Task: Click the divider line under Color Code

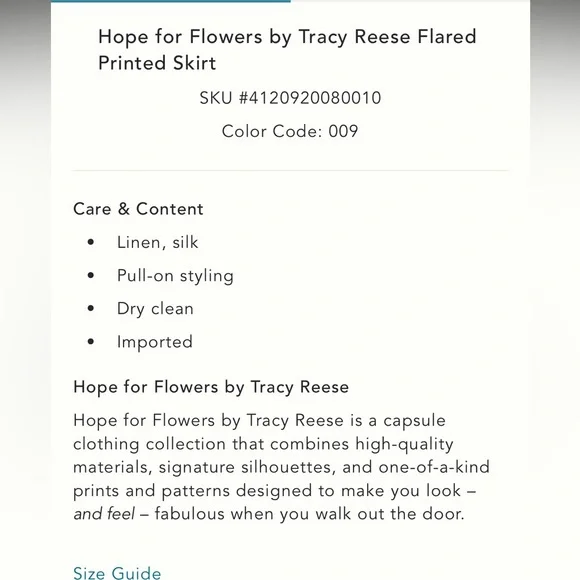Action: pos(290,171)
